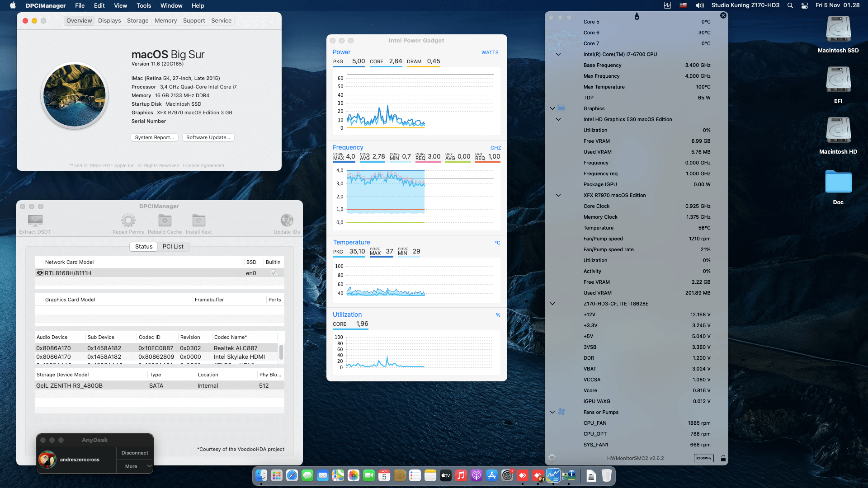The height and width of the screenshot is (488, 868).
Task: Open the Apple menu
Action: pos(13,5)
